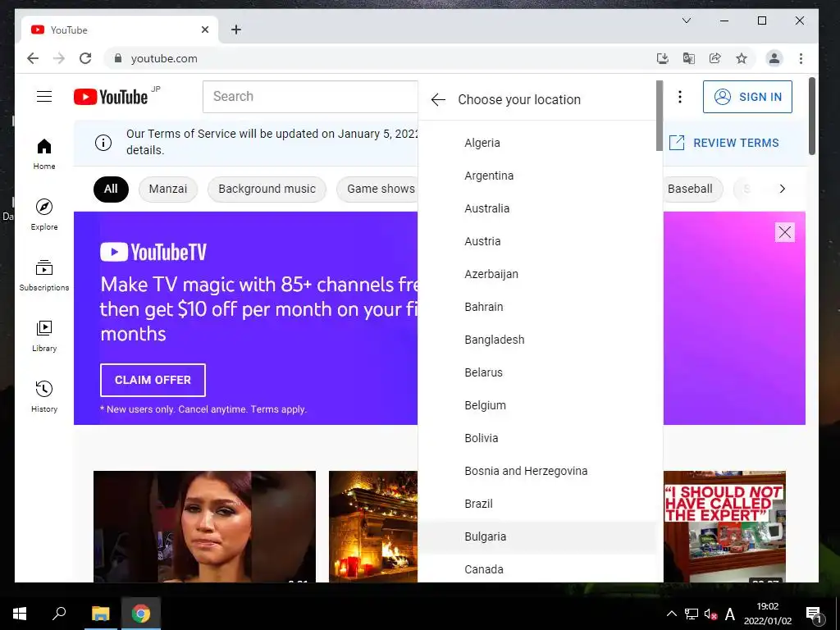Image resolution: width=840 pixels, height=630 pixels.
Task: Click REVIEW TERMS
Action: pos(724,143)
